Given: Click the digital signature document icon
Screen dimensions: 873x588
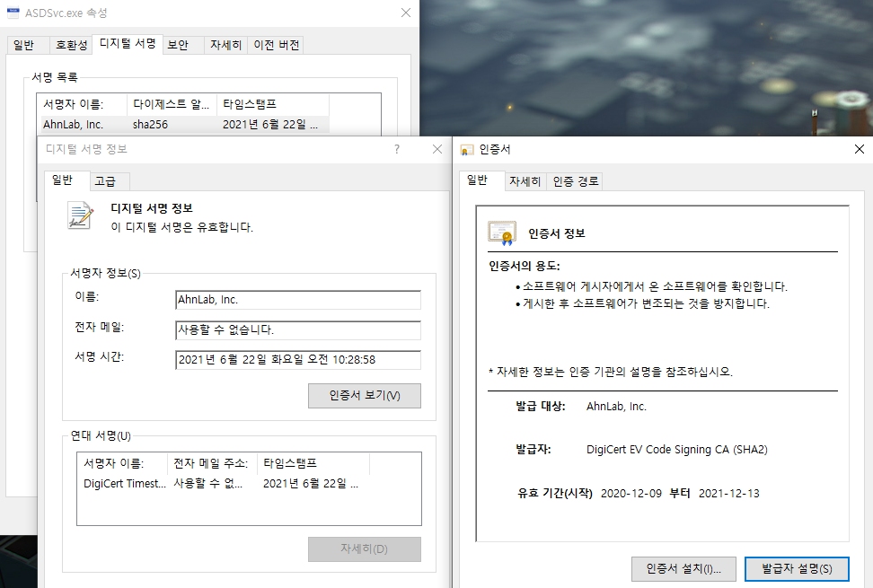Looking at the screenshot, I should coord(80,215).
